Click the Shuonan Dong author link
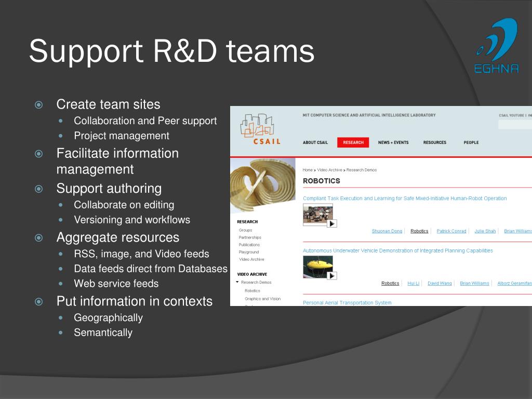Viewport: 532px width, 399px height. (387, 231)
